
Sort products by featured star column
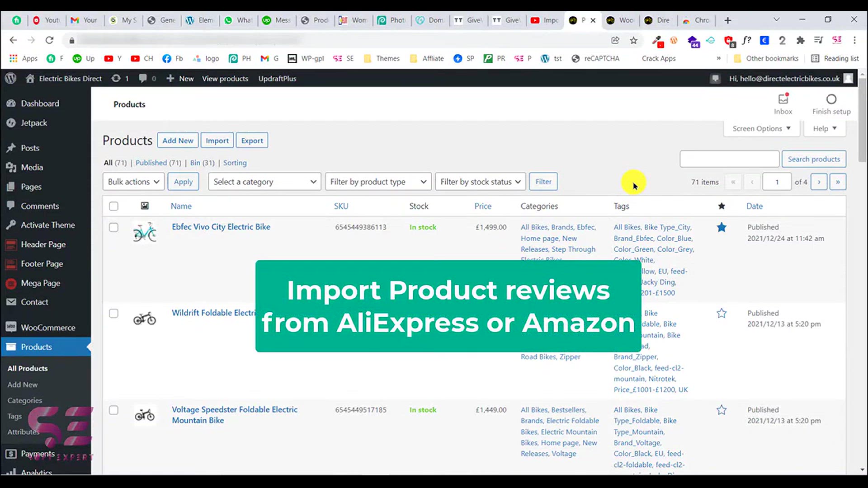(722, 206)
